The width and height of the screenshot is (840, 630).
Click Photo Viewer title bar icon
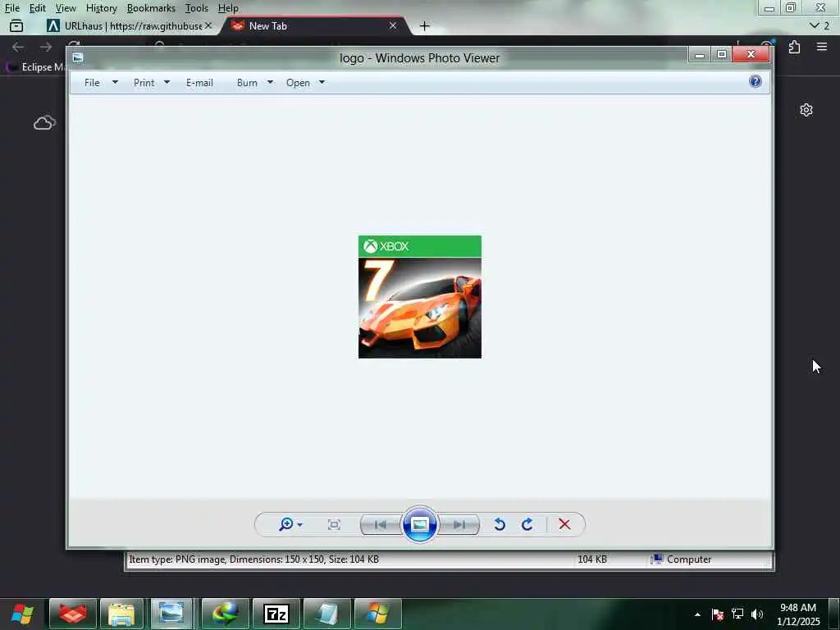[78, 57]
